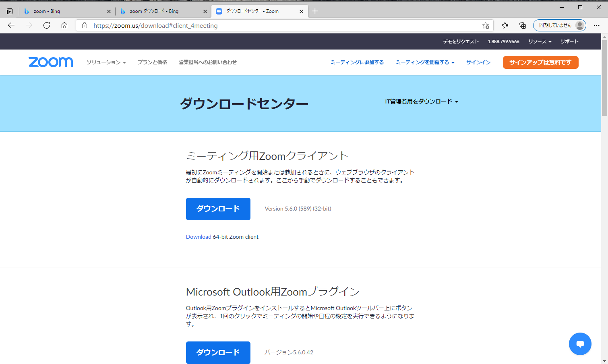This screenshot has width=608, height=364.
Task: Minimize the browser window
Action: click(x=562, y=7)
